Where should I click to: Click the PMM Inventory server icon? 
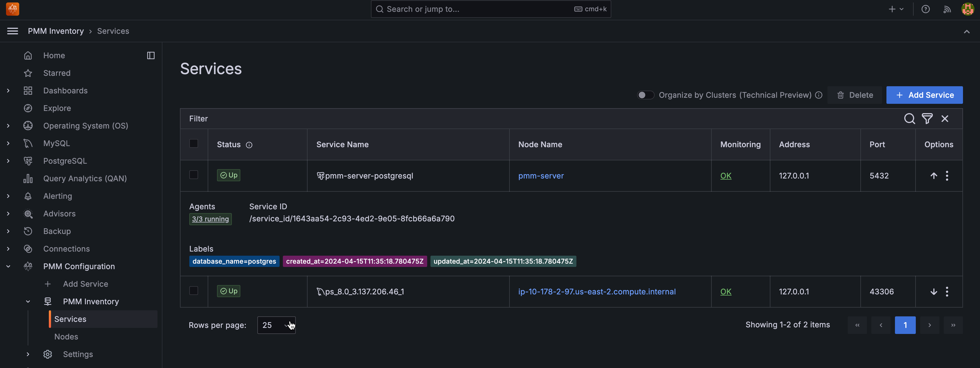[x=47, y=301]
